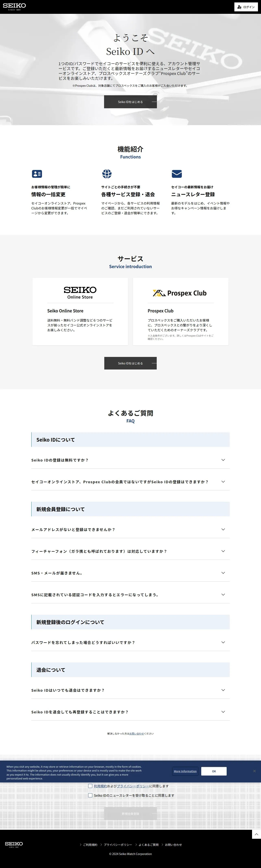
Task: Check the newsletter consent checkbox
Action: coord(90,795)
